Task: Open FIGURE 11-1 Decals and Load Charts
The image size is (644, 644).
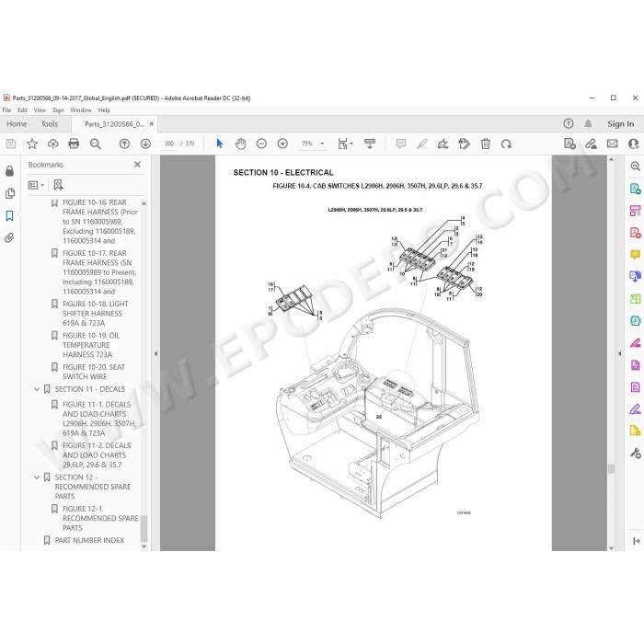Action: [99, 419]
